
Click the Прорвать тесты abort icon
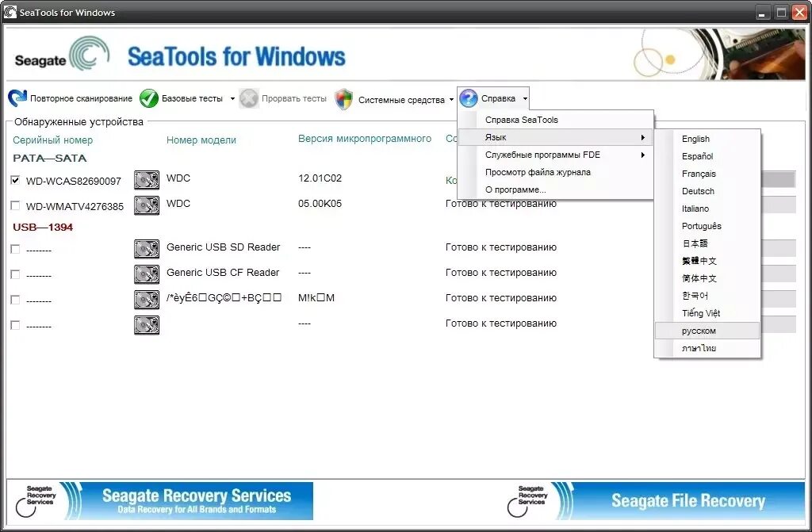[248, 98]
